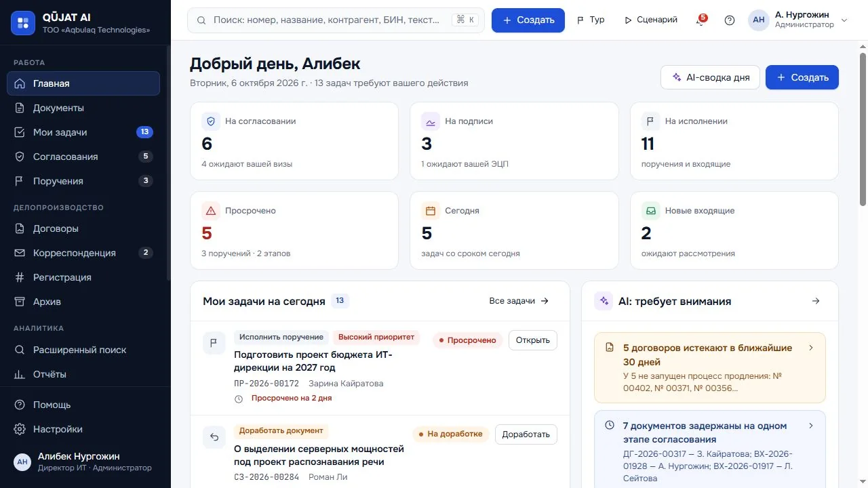The height and width of the screenshot is (488, 868).
Task: Expand the 5 договоров истекают alert chevron
Action: pos(811,348)
